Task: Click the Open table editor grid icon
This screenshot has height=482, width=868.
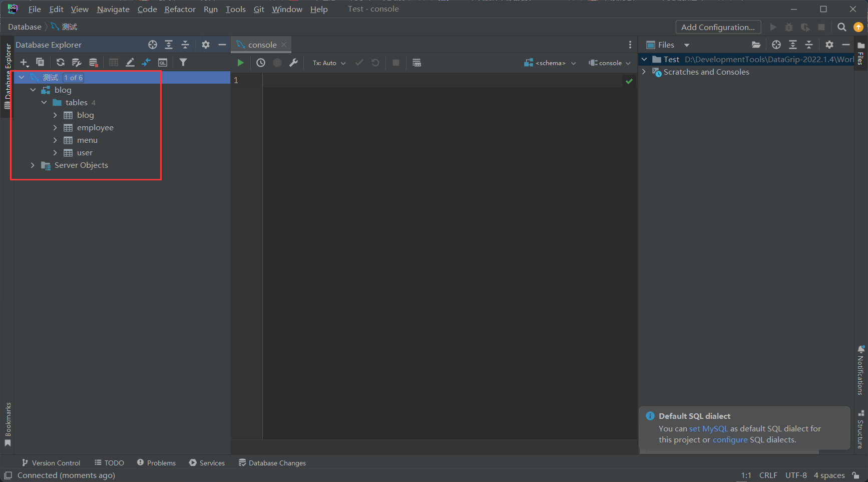Action: 114,62
